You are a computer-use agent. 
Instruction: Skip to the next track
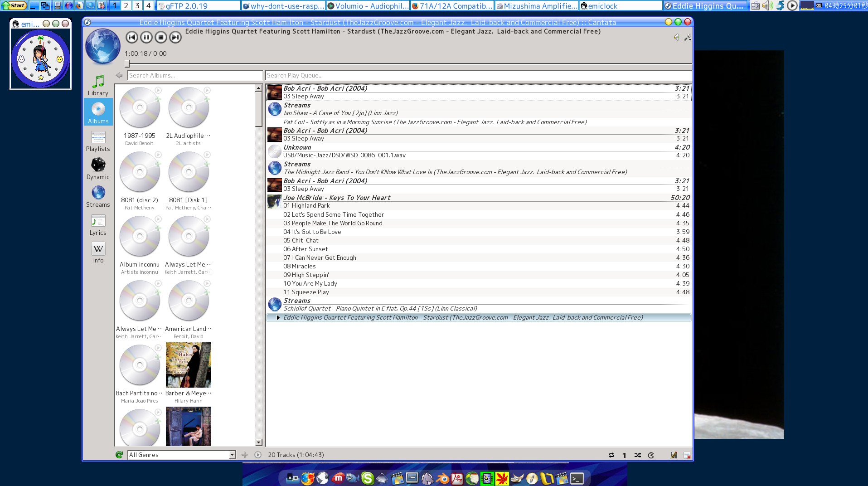[x=175, y=38]
